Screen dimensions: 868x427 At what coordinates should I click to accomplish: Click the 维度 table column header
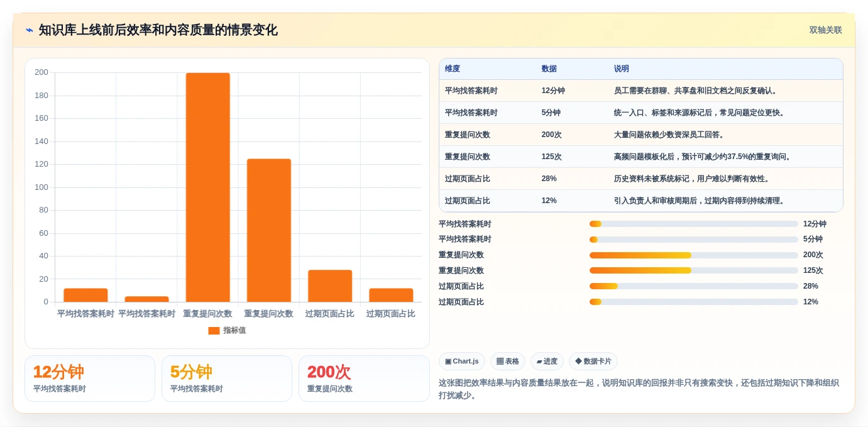pos(453,69)
